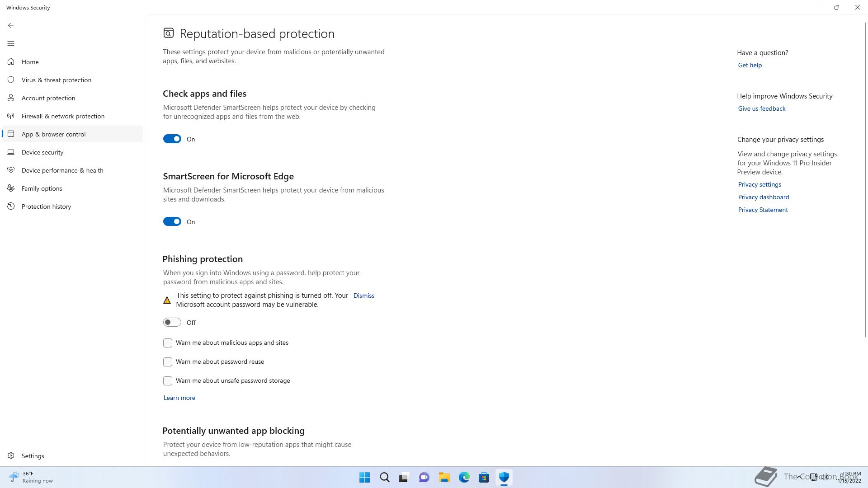Image resolution: width=868 pixels, height=488 pixels.
Task: Click the Device security laptop icon
Action: (11, 152)
